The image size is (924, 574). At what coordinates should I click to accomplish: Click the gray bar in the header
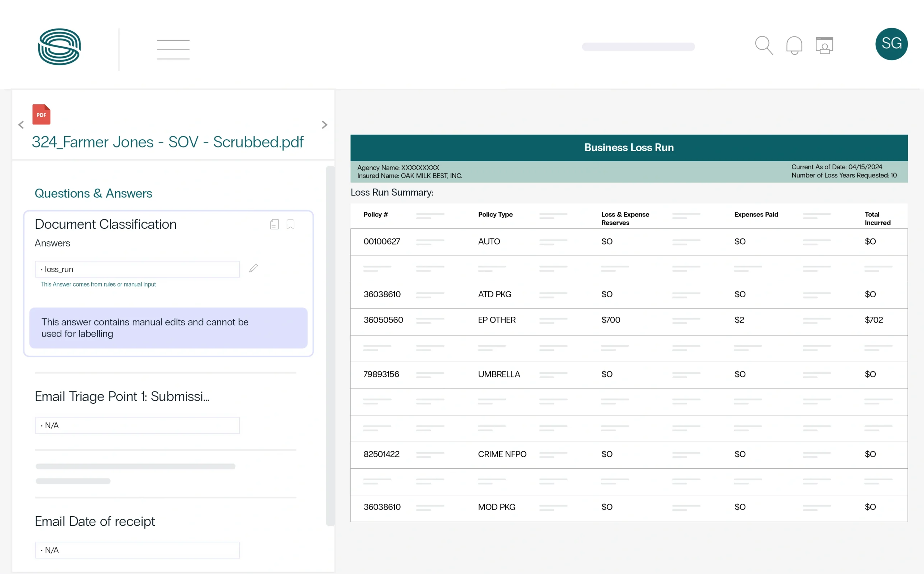point(638,47)
